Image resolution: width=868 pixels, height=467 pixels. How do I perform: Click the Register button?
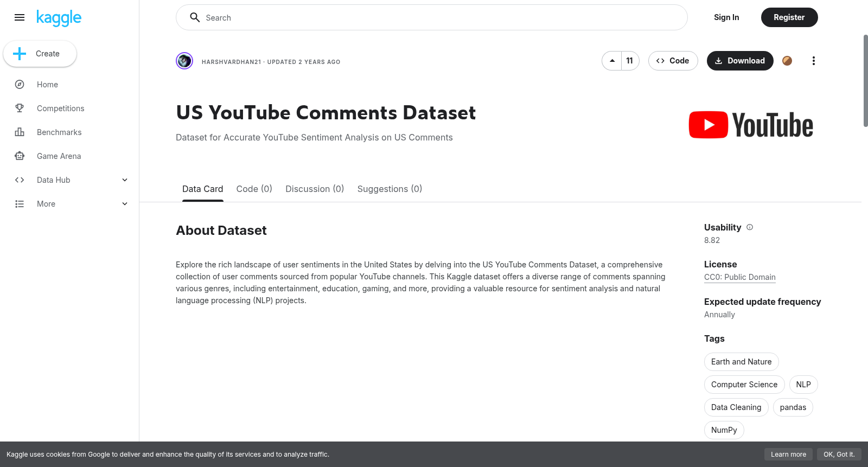coord(789,17)
